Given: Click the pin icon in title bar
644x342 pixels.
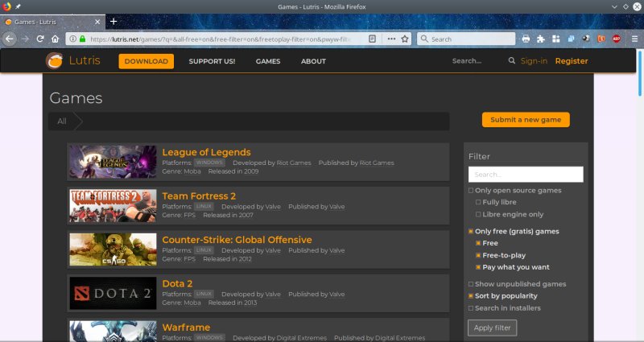Looking at the screenshot, I should tap(18, 6).
